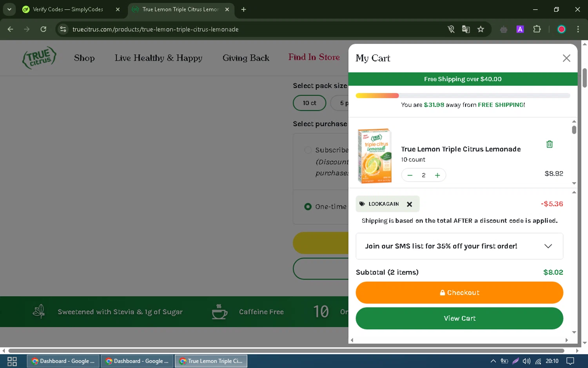Click the tracking blocked icon in address bar
The image size is (588, 368).
451,29
